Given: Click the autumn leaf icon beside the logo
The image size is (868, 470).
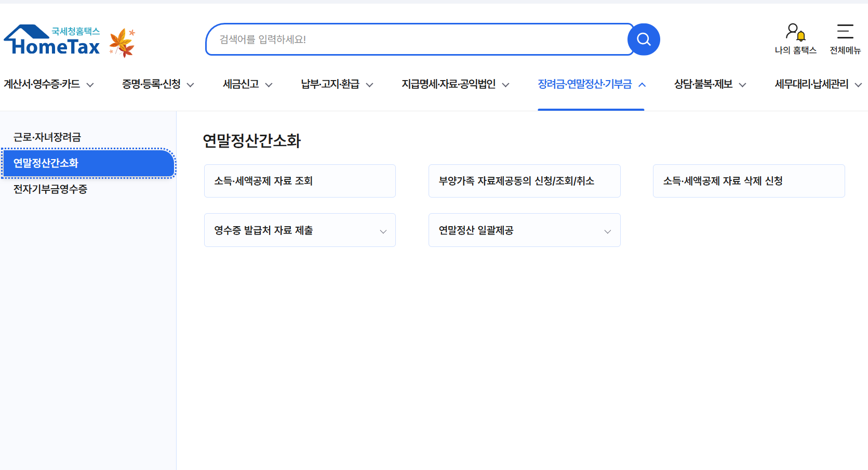Looking at the screenshot, I should point(122,40).
